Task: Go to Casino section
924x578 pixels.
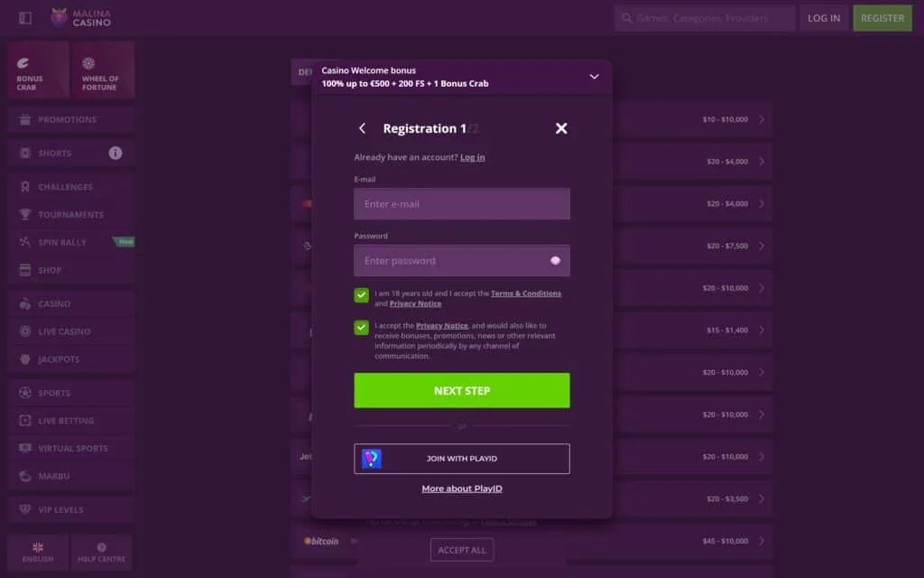Action: 71,303
